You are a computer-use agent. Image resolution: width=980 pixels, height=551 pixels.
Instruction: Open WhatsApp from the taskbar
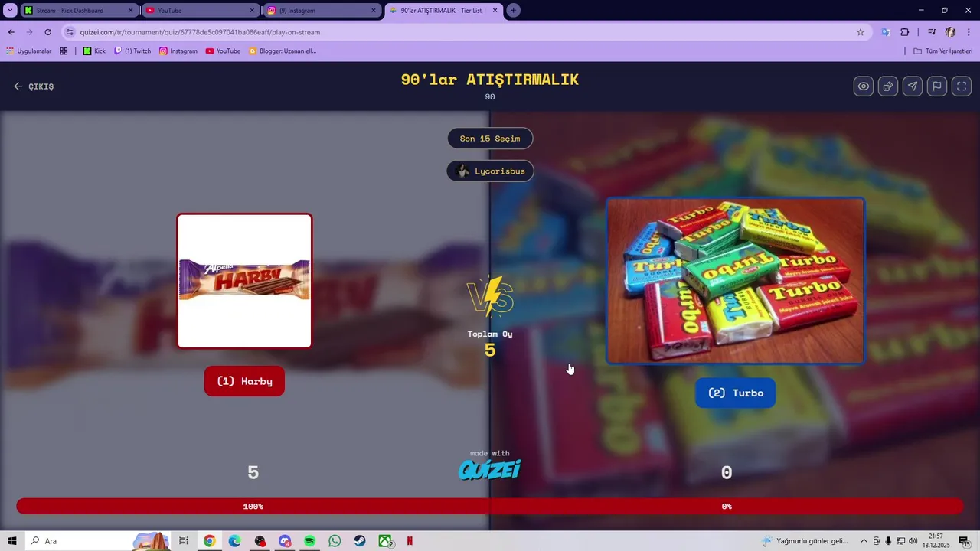tap(335, 541)
